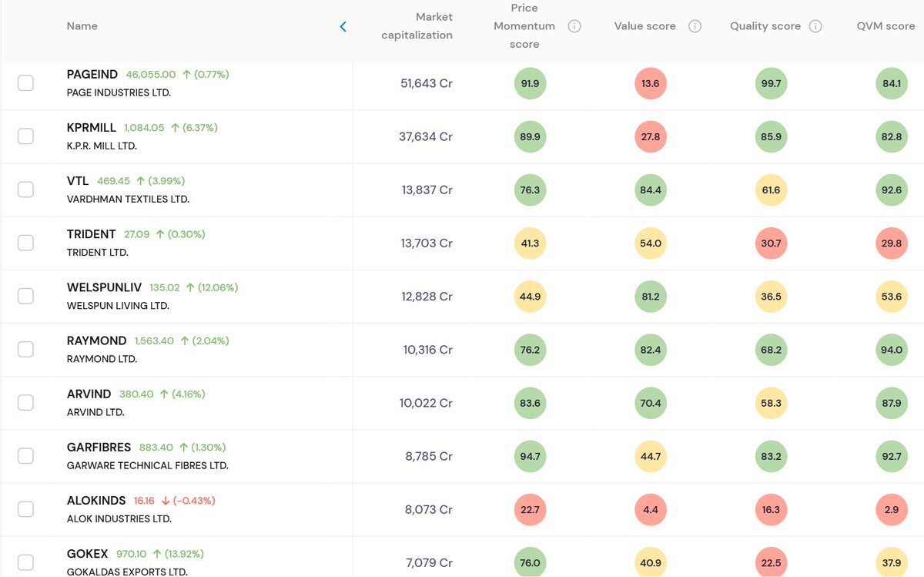Click RAYMOND QVM score 94.0 badge

click(892, 349)
